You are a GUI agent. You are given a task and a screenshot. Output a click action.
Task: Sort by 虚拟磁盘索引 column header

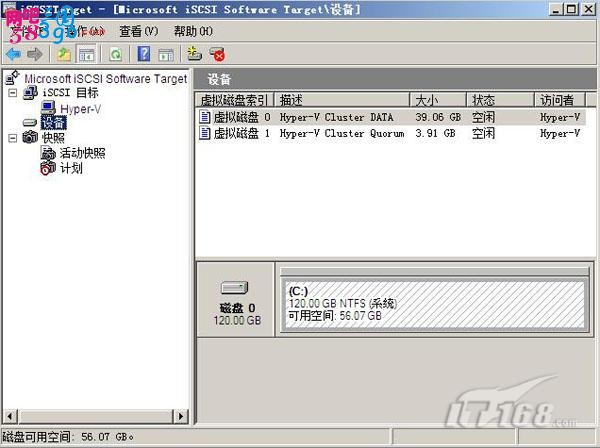coord(234,100)
